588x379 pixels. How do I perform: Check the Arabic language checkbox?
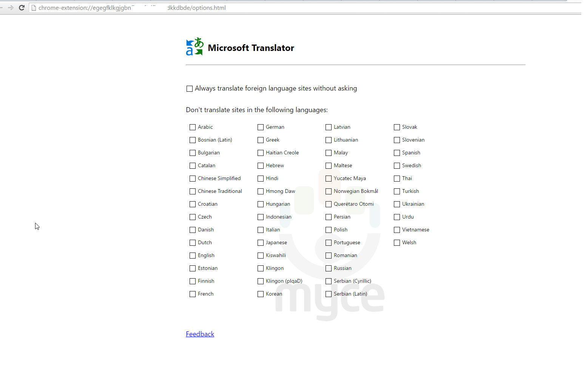click(x=193, y=127)
